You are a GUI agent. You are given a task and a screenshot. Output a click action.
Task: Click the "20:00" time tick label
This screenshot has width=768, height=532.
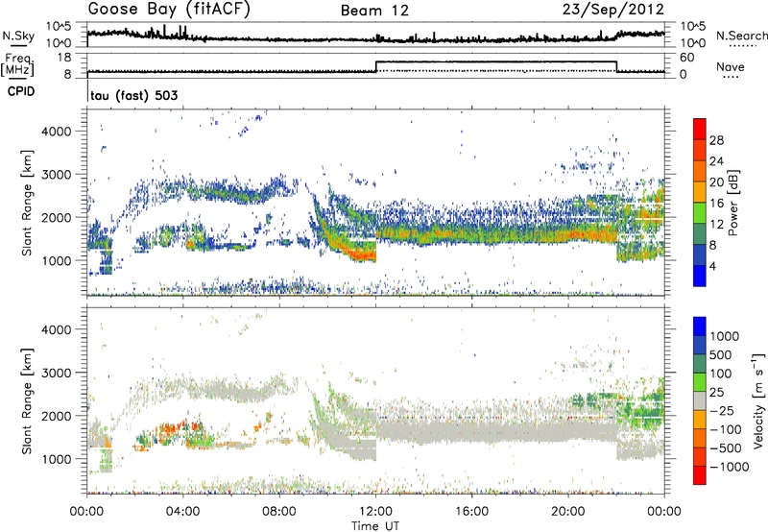[x=568, y=512]
